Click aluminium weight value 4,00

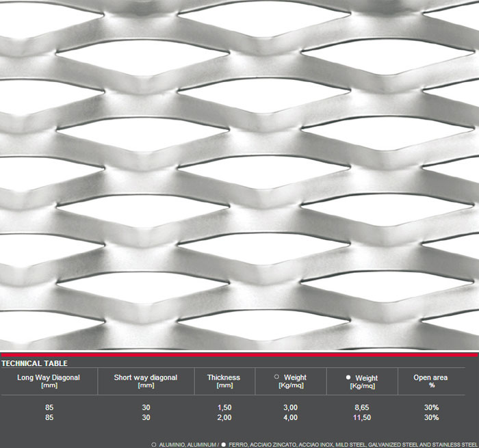pyautogui.click(x=291, y=417)
